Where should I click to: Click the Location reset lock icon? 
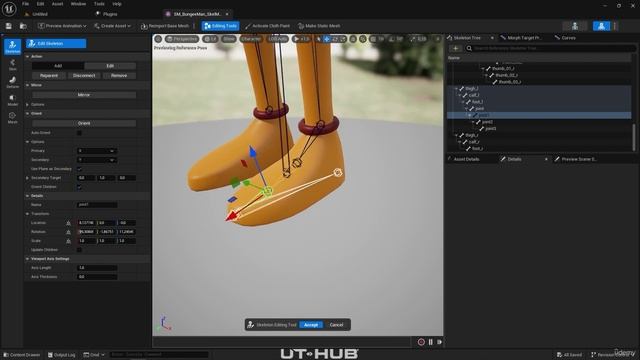pos(68,223)
